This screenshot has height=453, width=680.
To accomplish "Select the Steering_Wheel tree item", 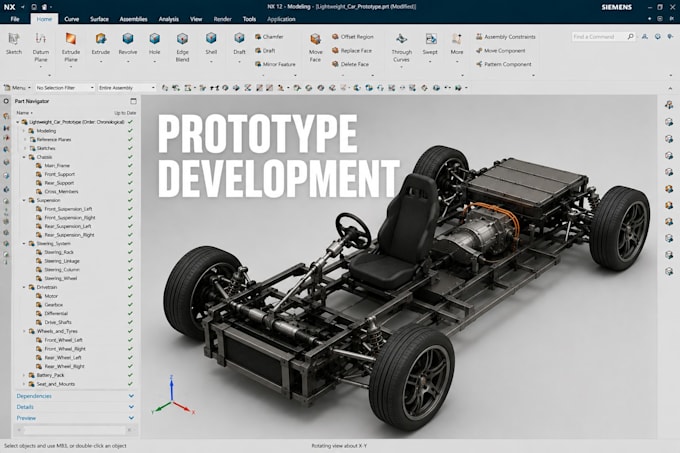I will click(x=60, y=278).
